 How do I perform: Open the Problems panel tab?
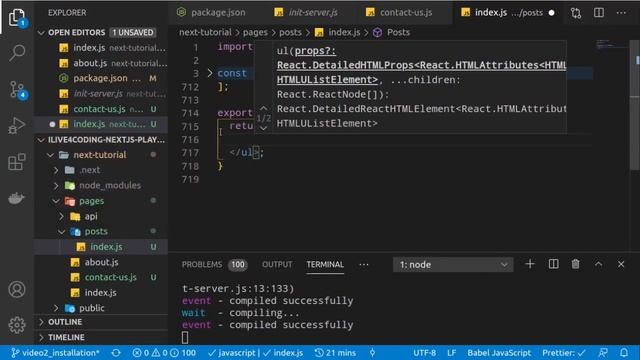tap(214, 264)
